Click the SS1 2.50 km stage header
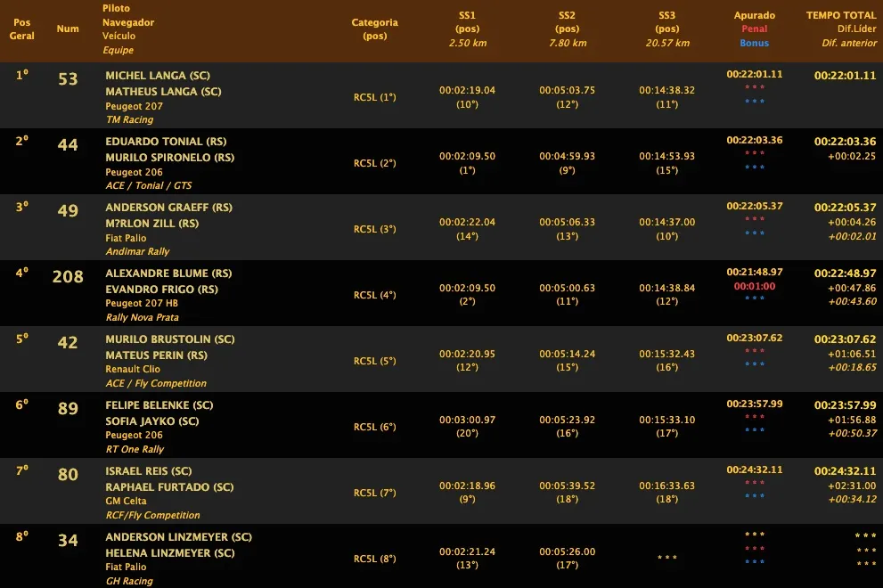 467,29
